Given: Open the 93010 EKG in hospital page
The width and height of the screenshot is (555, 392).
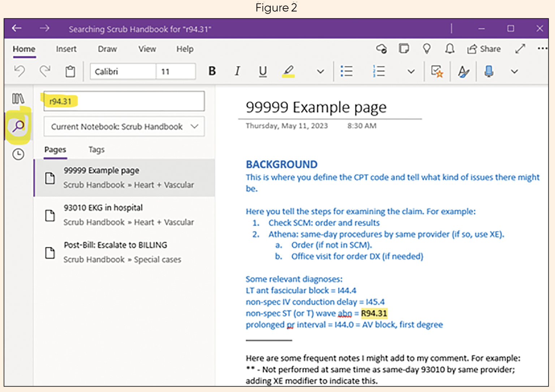Looking at the screenshot, I should 103,208.
